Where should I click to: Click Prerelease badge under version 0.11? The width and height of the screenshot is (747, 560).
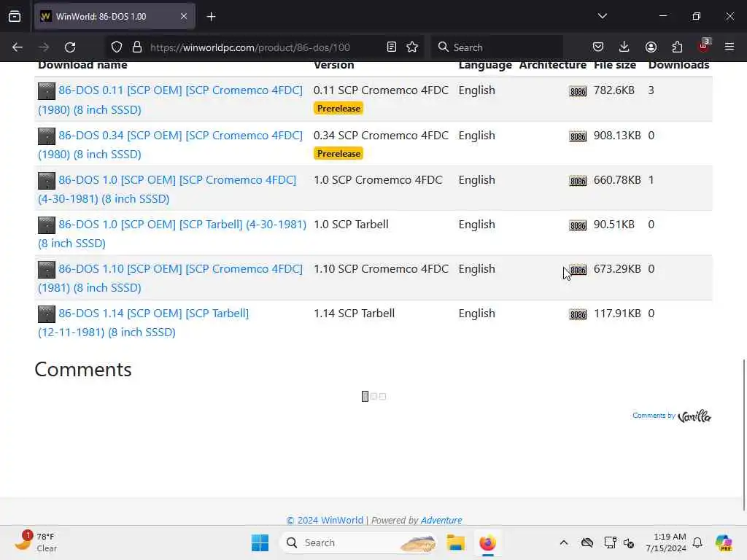pos(338,109)
